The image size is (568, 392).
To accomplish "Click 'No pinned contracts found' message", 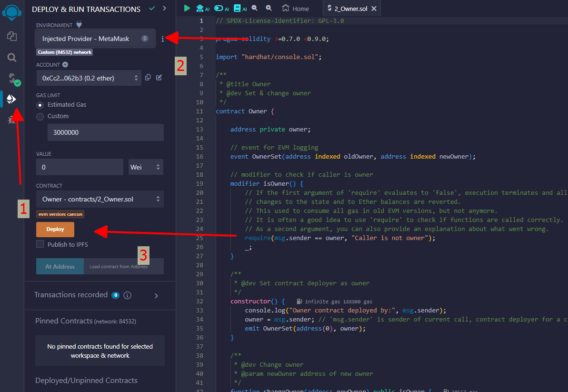I will tap(100, 351).
